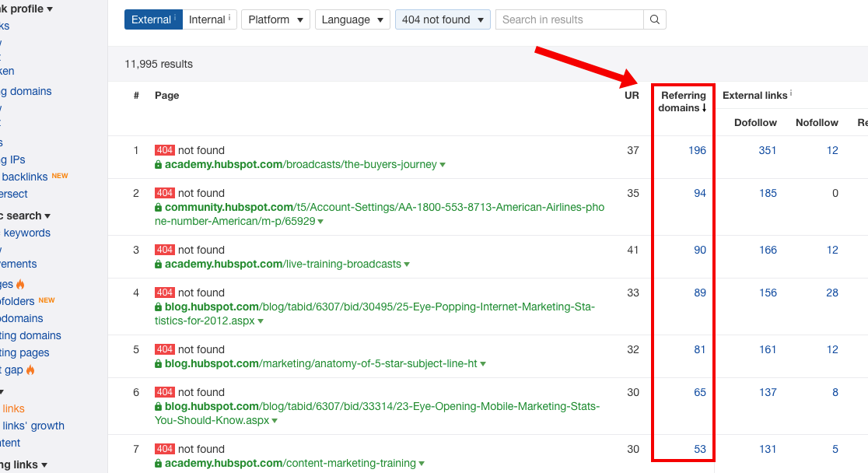Open academy.hubspot.com/broadcasts/the-buyers-journey link
The image size is (868, 473).
click(x=300, y=164)
